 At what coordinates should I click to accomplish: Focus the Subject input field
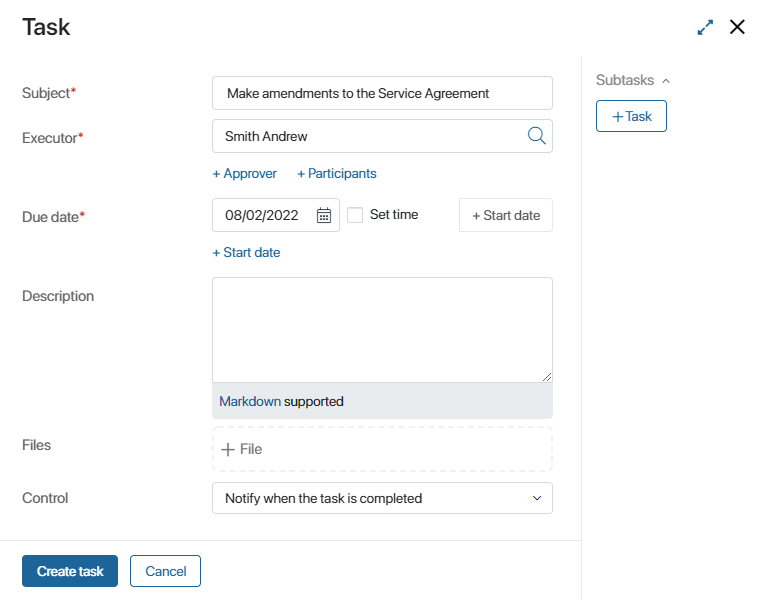pyautogui.click(x=382, y=93)
